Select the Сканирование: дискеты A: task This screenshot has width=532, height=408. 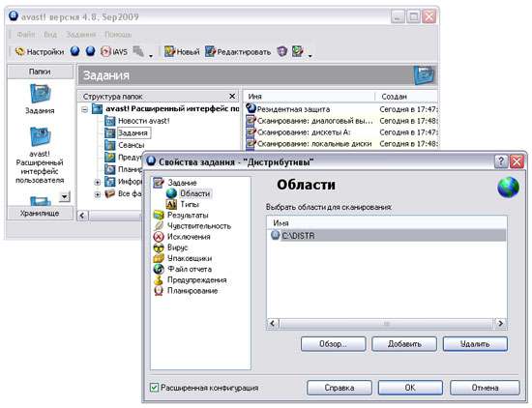[x=341, y=132]
